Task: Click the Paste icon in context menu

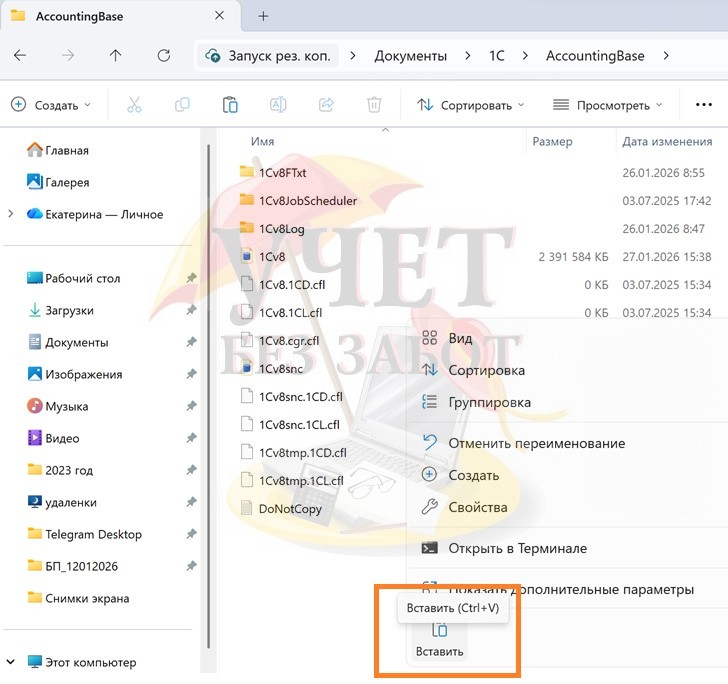Action: click(x=439, y=631)
